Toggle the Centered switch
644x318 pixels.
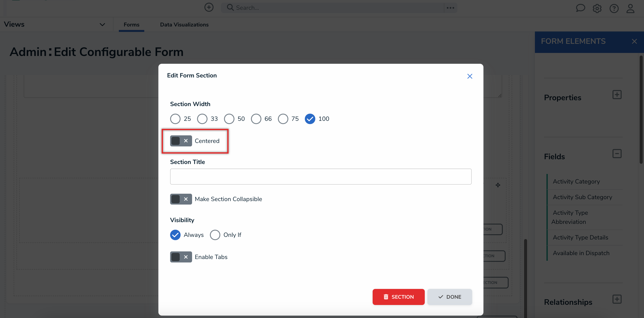181,141
